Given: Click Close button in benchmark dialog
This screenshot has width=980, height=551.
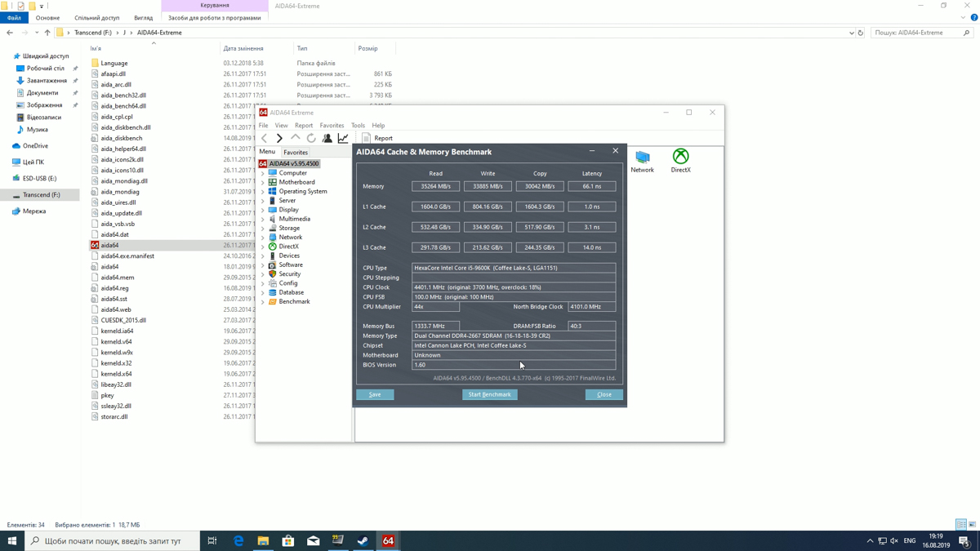Looking at the screenshot, I should 604,394.
